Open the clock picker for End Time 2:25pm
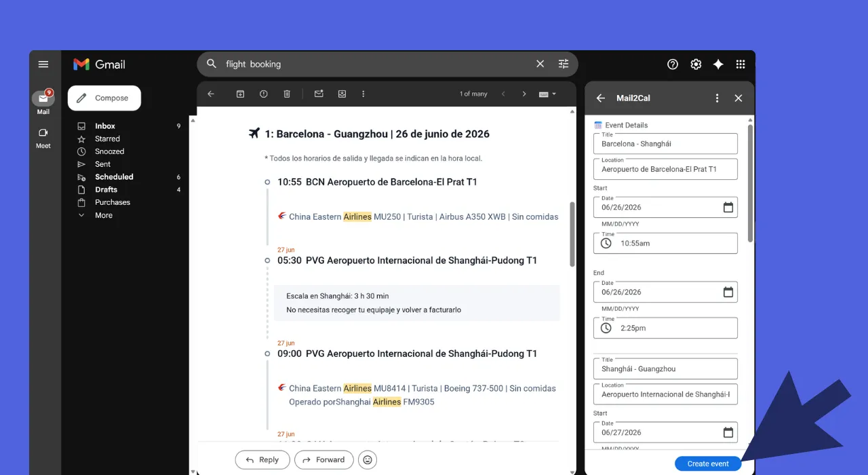The image size is (868, 475). click(606, 328)
